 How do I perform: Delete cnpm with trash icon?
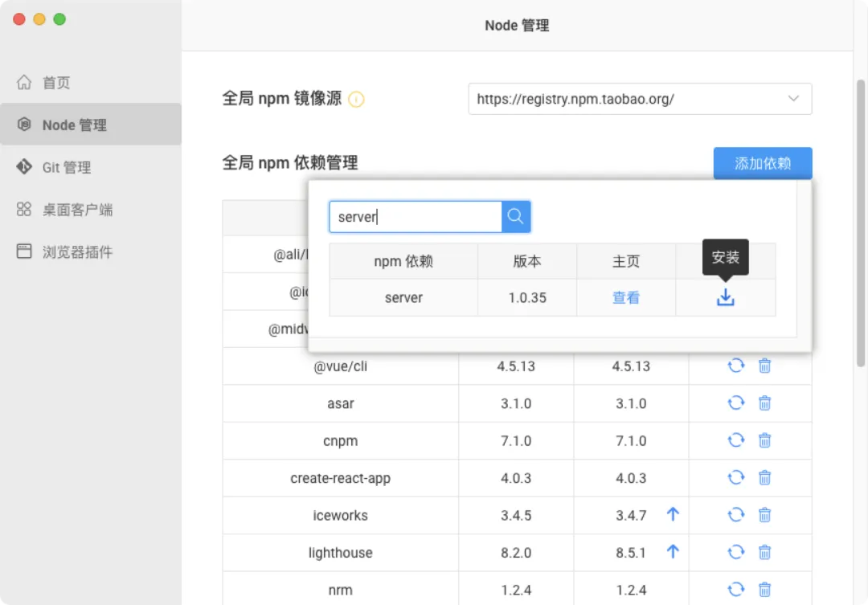coord(764,440)
